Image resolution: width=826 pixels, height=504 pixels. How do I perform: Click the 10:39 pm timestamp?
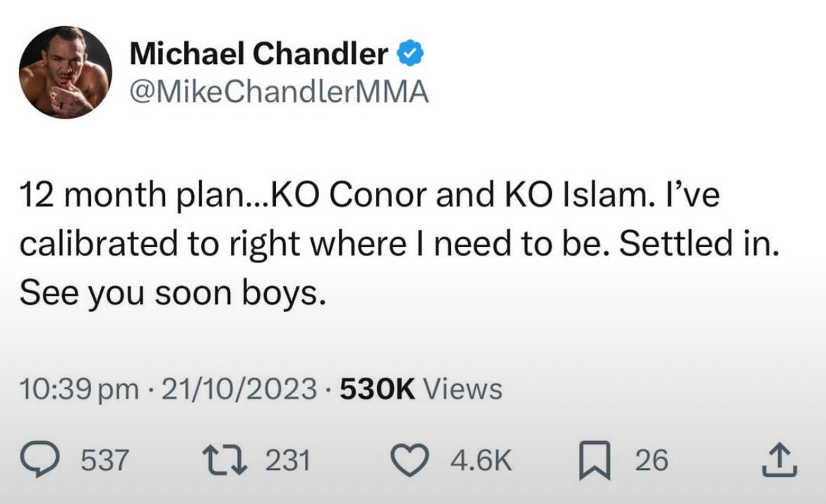[79, 388]
